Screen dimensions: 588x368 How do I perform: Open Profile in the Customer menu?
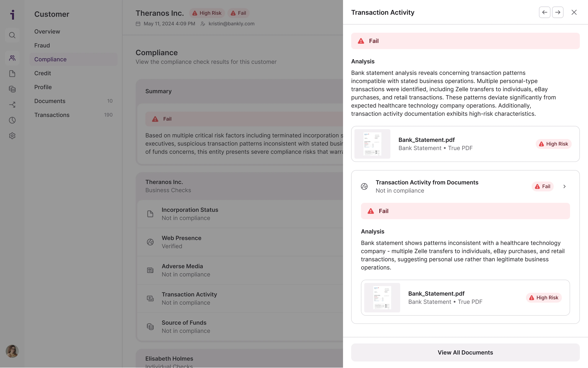pyautogui.click(x=73, y=87)
